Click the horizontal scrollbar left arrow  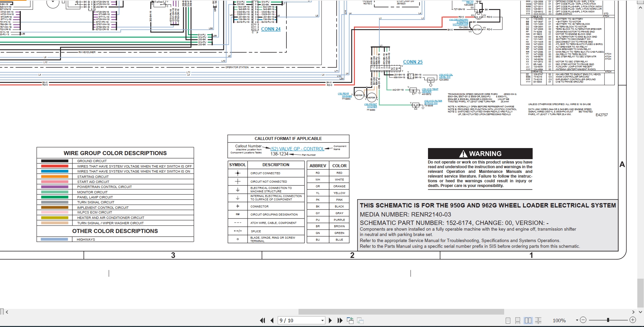click(x=7, y=312)
